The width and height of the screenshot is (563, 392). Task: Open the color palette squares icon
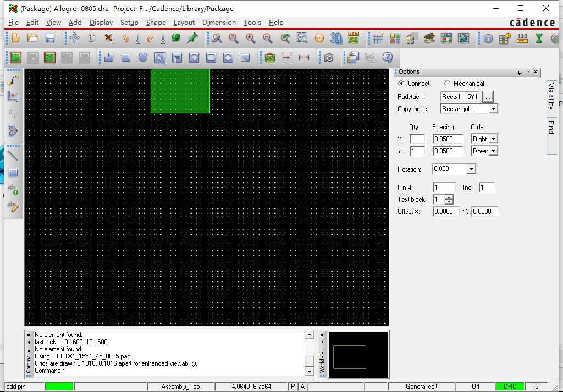[395, 38]
